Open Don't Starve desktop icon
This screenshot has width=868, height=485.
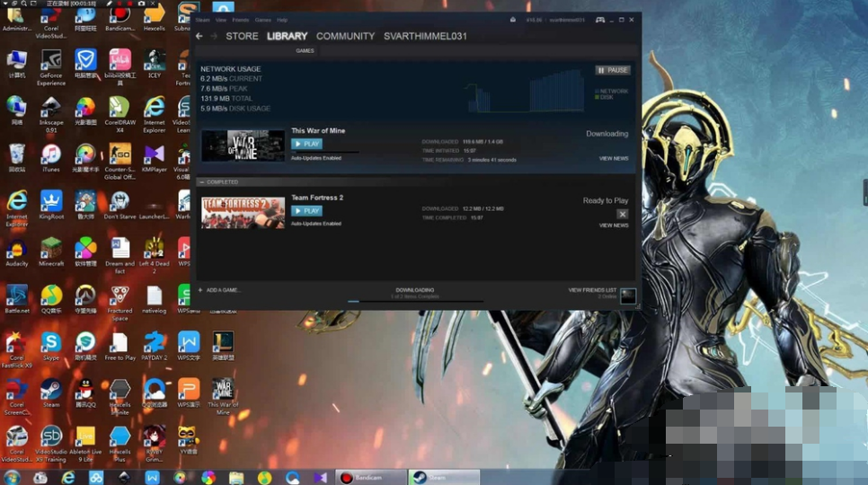120,205
